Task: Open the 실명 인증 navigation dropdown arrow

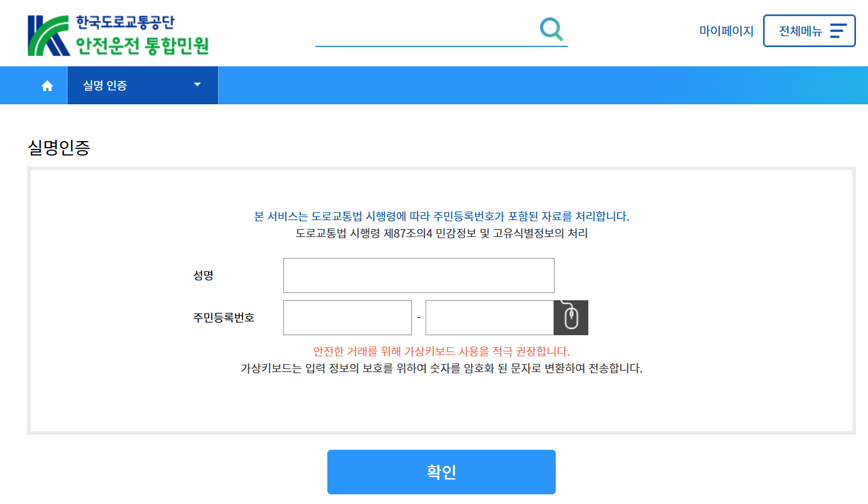Action: (x=197, y=85)
